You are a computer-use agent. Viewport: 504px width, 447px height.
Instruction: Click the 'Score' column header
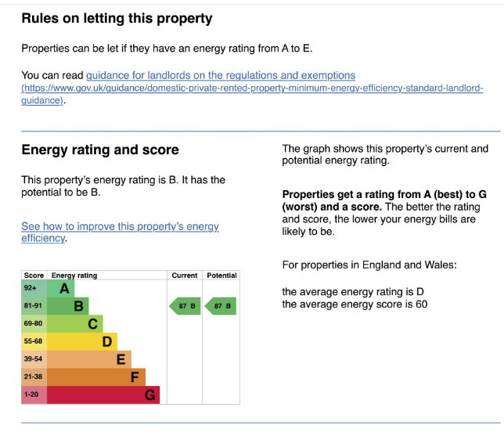[34, 276]
